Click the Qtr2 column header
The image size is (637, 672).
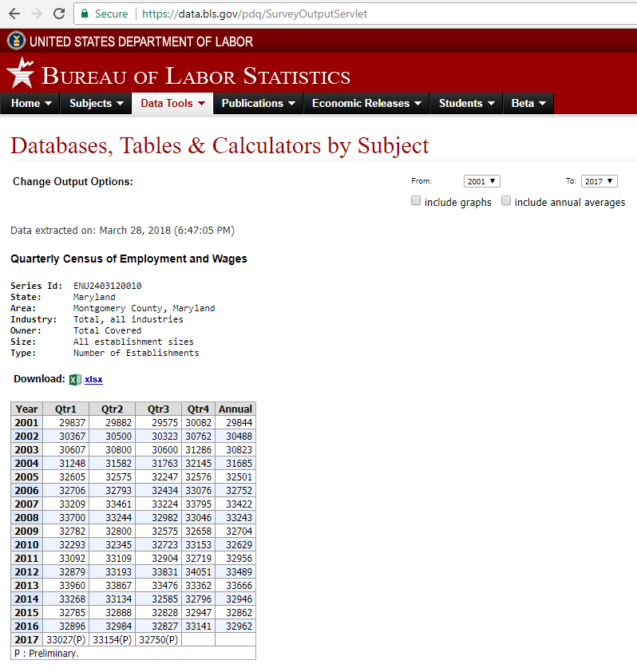pos(112,409)
